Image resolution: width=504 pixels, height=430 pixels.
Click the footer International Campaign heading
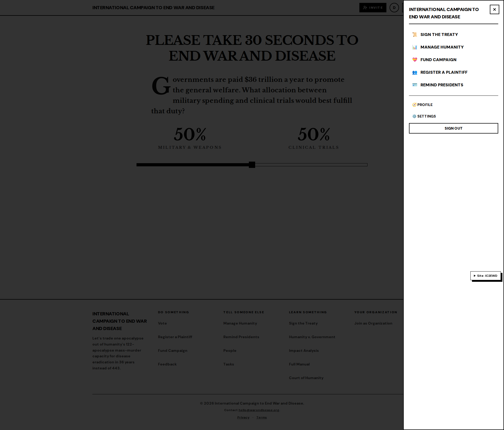point(119,321)
